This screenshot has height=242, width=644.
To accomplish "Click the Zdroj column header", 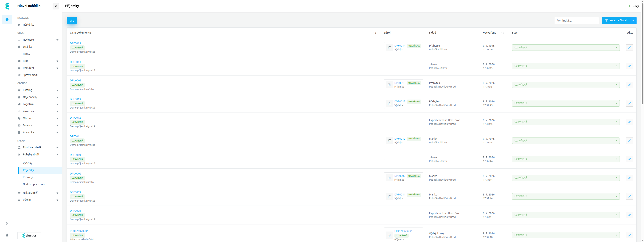I will 387,33.
